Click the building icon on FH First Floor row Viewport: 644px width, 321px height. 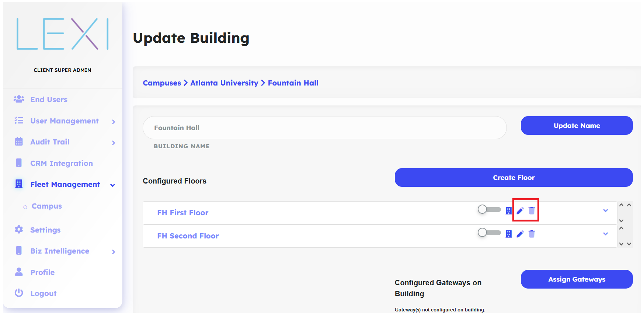pos(509,211)
